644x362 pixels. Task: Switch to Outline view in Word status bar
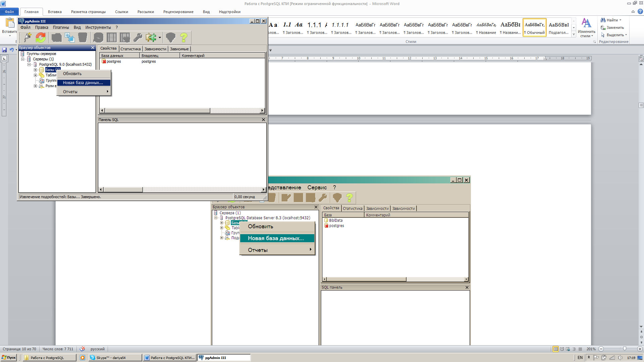pos(574,349)
